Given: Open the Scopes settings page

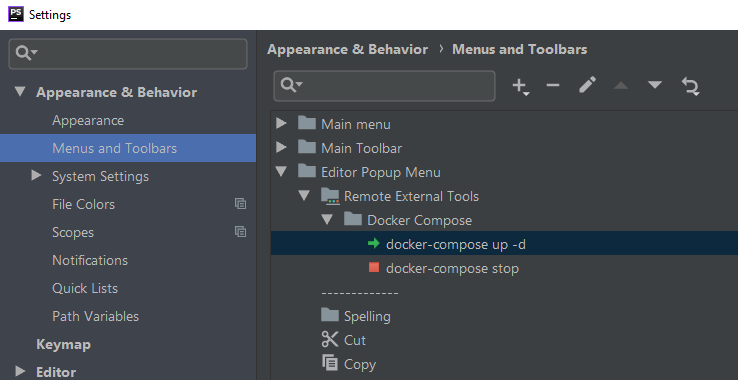Looking at the screenshot, I should click(x=73, y=232).
